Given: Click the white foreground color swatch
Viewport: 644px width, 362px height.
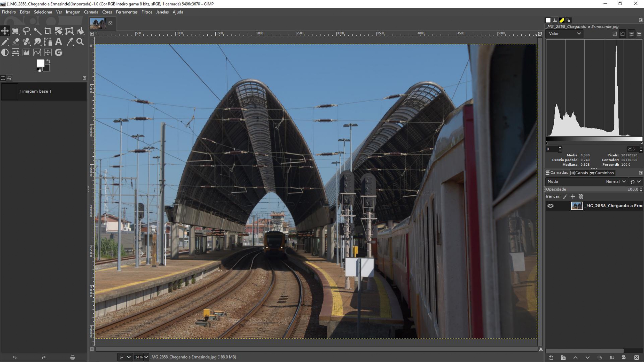Looking at the screenshot, I should (40, 63).
